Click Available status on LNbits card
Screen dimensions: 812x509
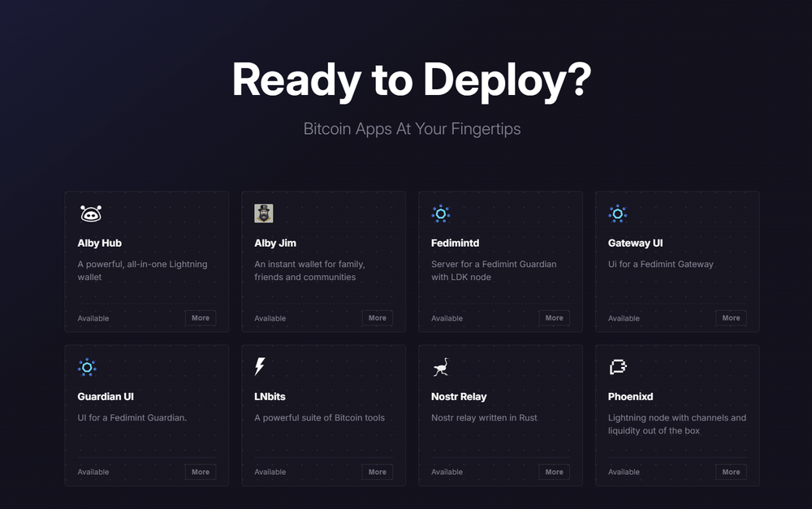(270, 472)
